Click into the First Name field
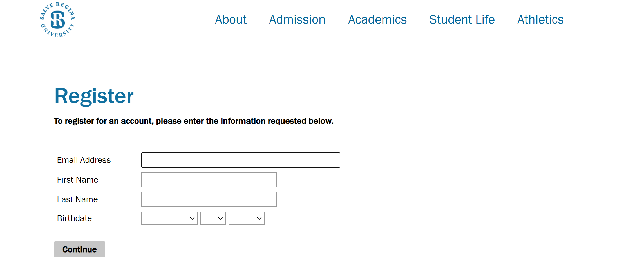 pyautogui.click(x=209, y=180)
